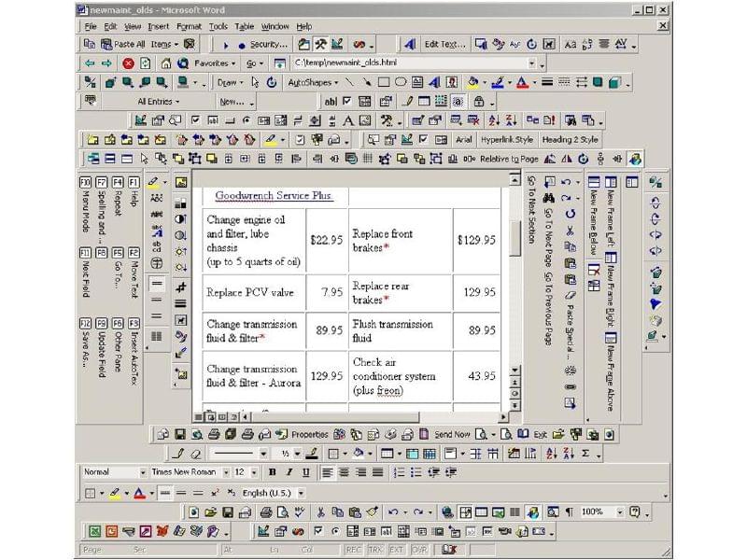The image size is (747, 560).
Task: Open the font size 12 dropdown
Action: tap(254, 472)
